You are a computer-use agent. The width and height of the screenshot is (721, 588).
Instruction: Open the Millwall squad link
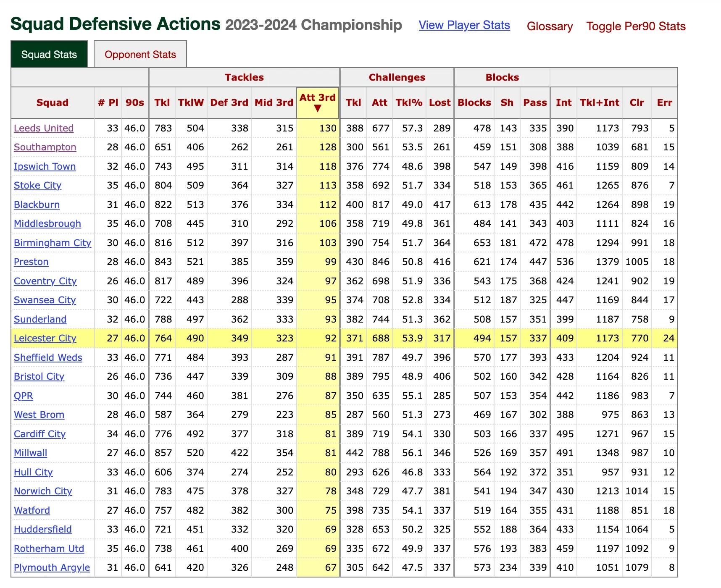tap(31, 453)
